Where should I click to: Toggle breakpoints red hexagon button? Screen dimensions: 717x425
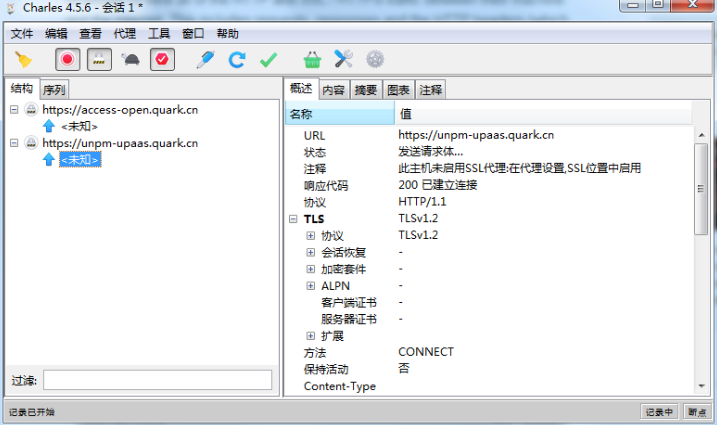click(162, 59)
